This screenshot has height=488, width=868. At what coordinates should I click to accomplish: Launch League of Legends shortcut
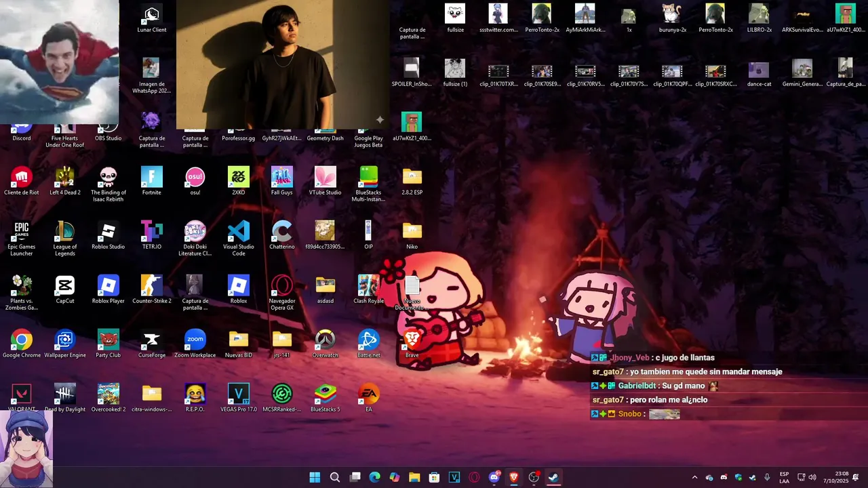tap(65, 239)
